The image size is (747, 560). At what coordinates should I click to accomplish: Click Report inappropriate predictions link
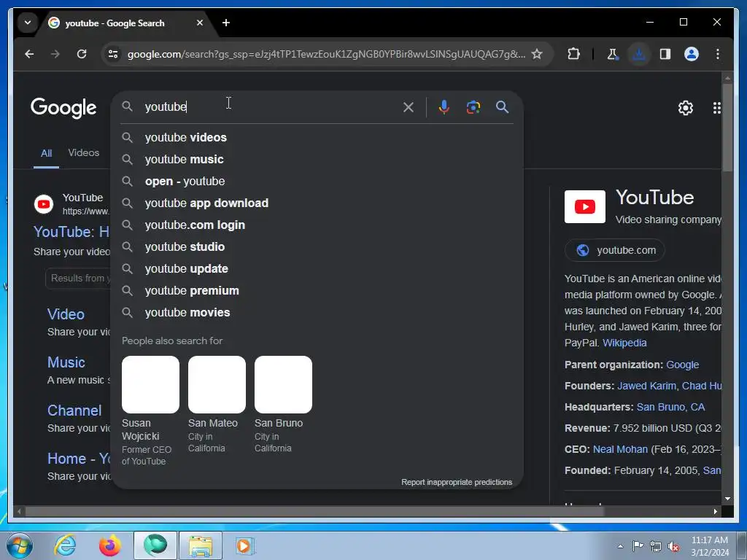[x=457, y=483]
